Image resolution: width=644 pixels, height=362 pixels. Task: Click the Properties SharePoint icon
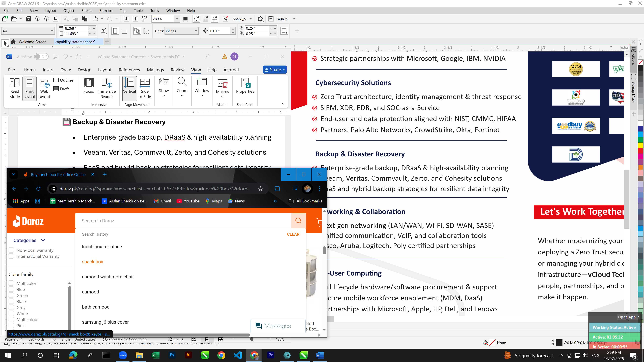(245, 85)
